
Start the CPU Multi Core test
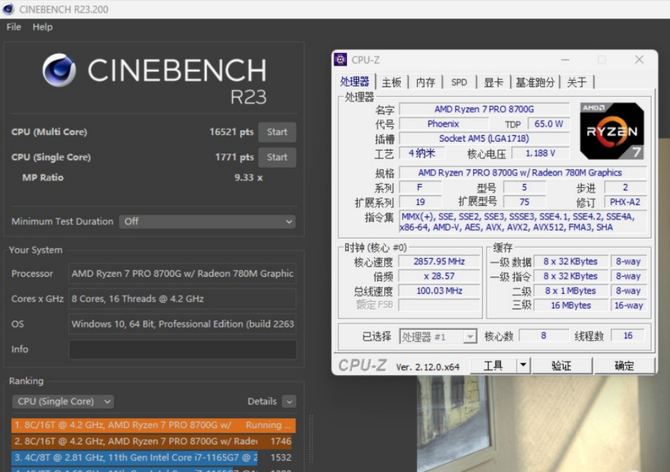(277, 132)
